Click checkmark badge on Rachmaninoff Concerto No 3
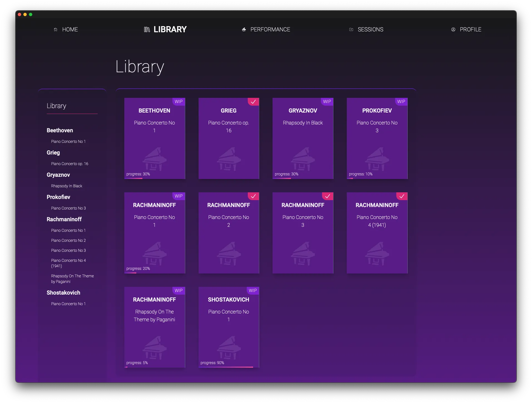This screenshot has height=403, width=532. (x=328, y=196)
